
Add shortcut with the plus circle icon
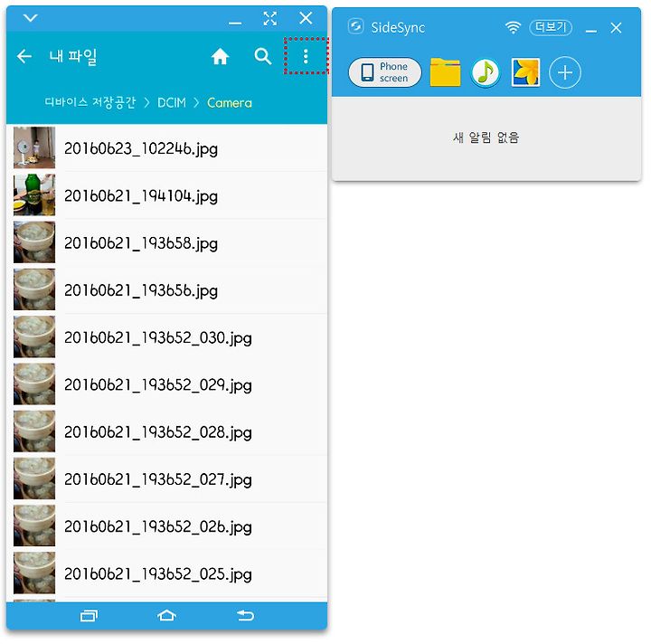564,72
